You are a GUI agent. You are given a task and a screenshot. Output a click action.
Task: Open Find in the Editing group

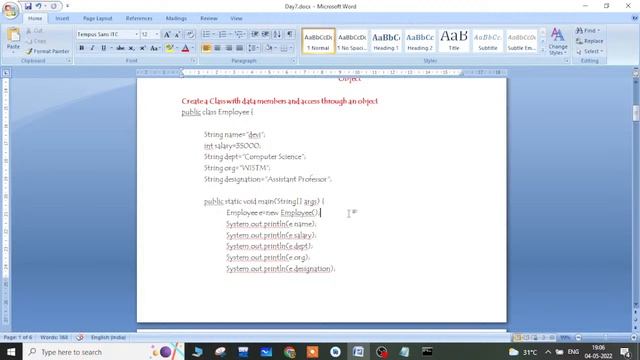point(588,31)
